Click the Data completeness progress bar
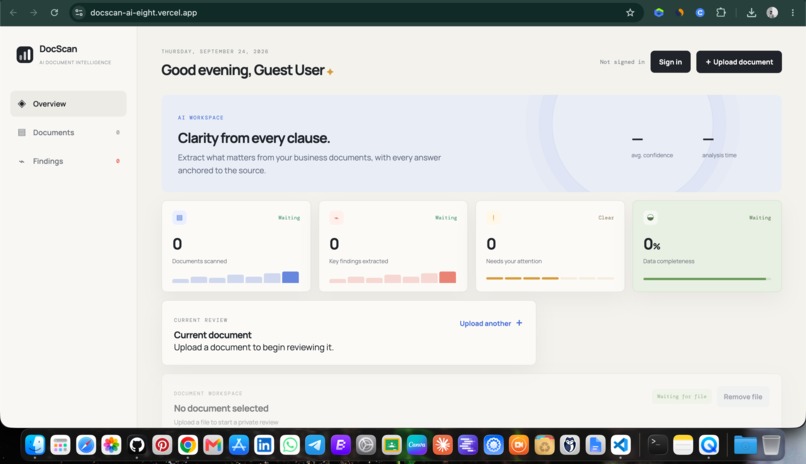This screenshot has height=464, width=806. 707,279
